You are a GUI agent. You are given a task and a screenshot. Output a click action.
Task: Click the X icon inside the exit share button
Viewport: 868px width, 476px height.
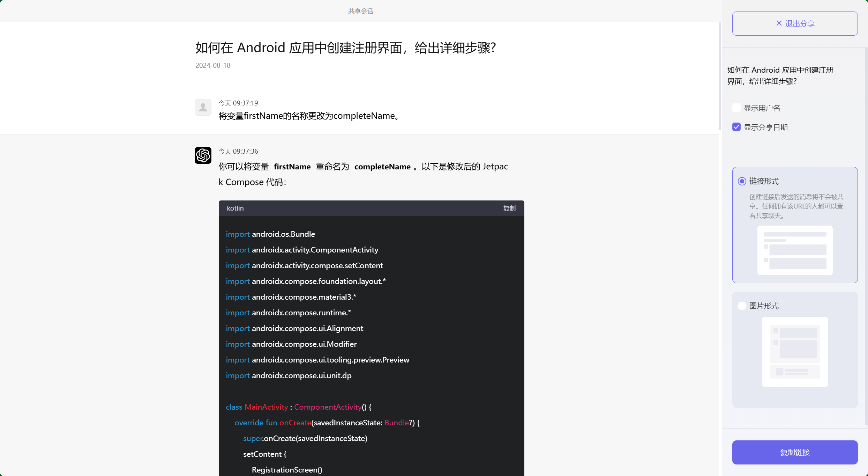779,23
